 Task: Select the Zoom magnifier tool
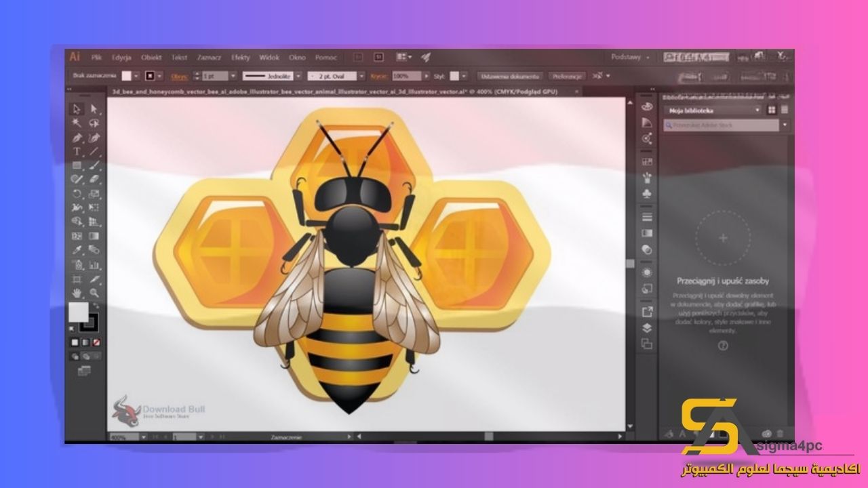[x=94, y=293]
